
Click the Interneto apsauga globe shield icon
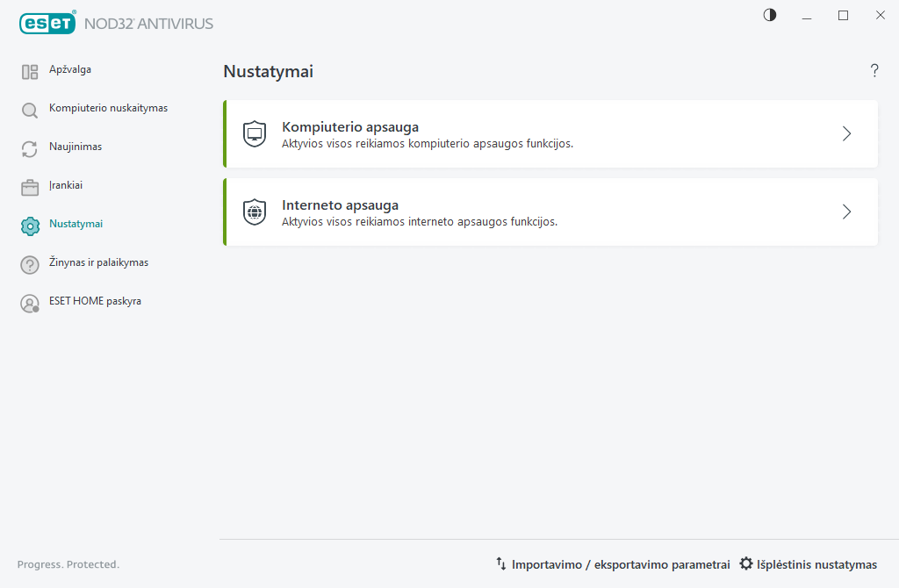tap(254, 212)
